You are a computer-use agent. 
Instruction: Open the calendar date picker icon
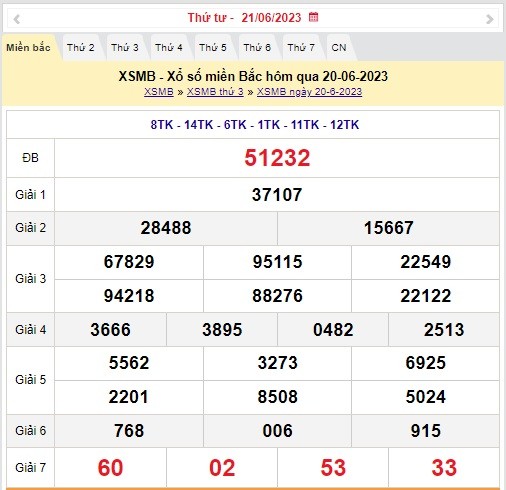(x=313, y=17)
